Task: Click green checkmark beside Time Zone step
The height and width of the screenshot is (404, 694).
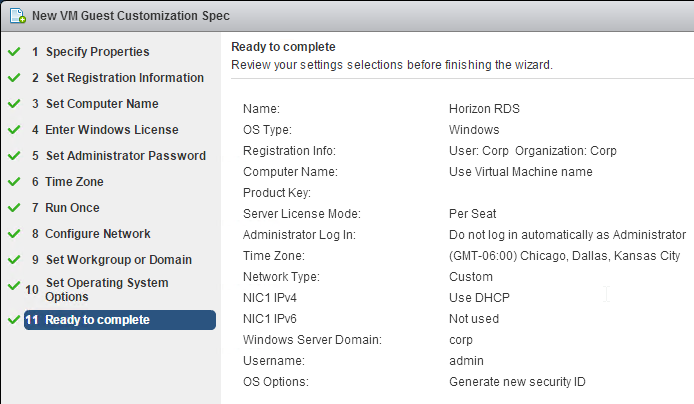Action: 14,181
